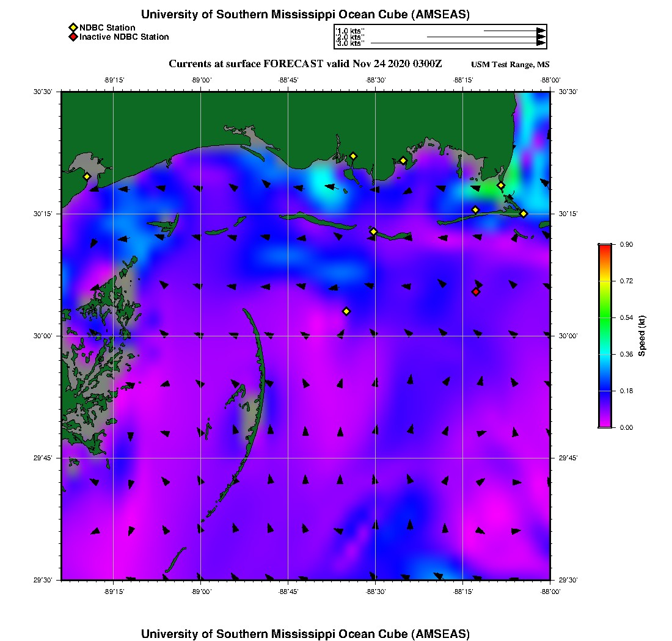The image size is (672, 641).
Task: Pick the easternmost yellow station marker
Action: click(x=524, y=213)
